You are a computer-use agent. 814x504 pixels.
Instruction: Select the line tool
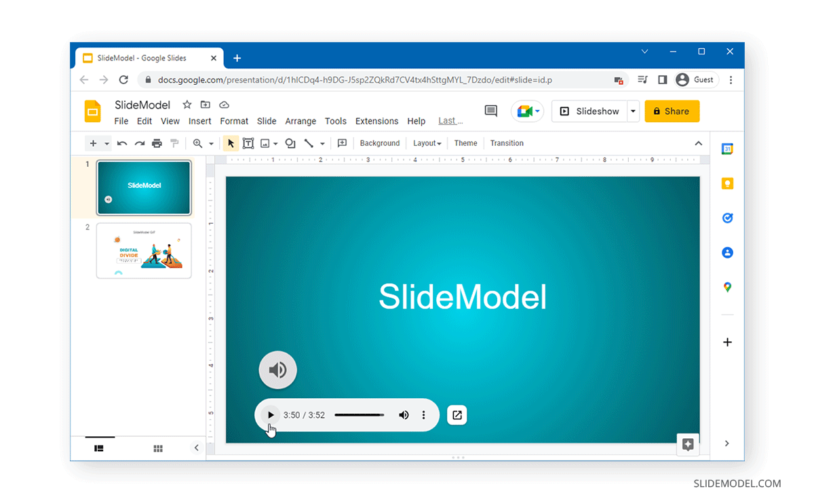pyautogui.click(x=309, y=143)
